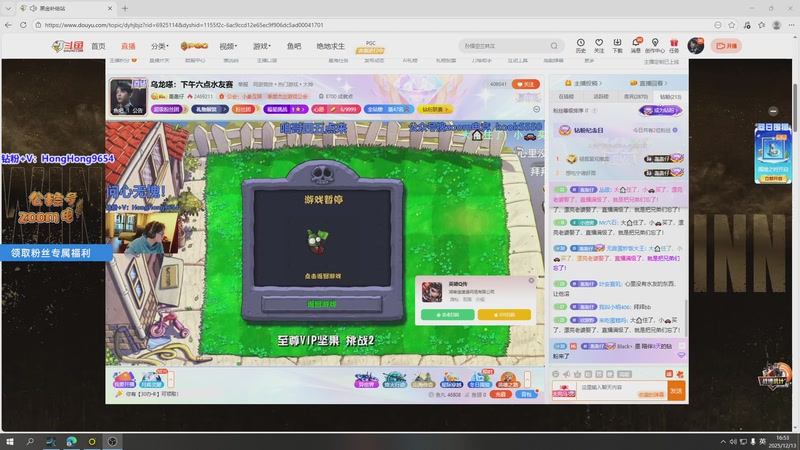Click the download (下载) icon

pos(617,44)
